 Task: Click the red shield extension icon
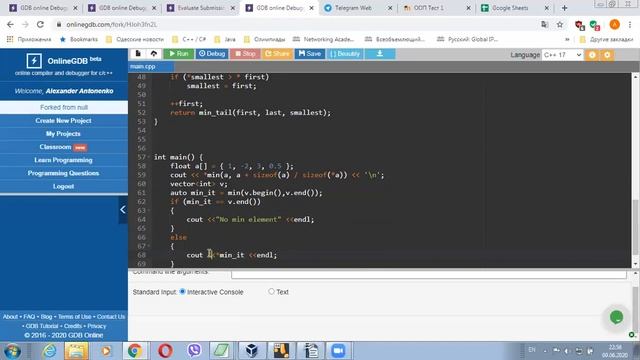579,25
